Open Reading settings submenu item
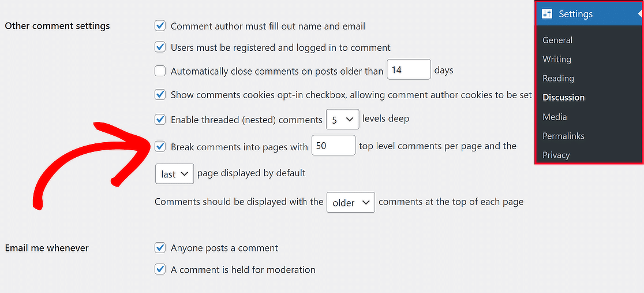Image resolution: width=644 pixels, height=293 pixels. 558,78
